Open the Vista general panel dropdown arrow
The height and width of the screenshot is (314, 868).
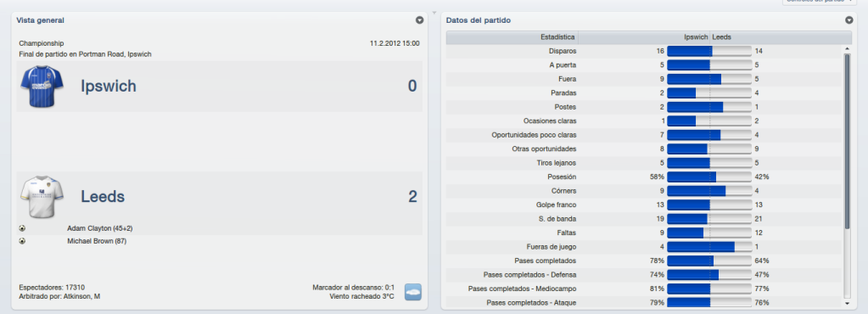click(x=420, y=20)
